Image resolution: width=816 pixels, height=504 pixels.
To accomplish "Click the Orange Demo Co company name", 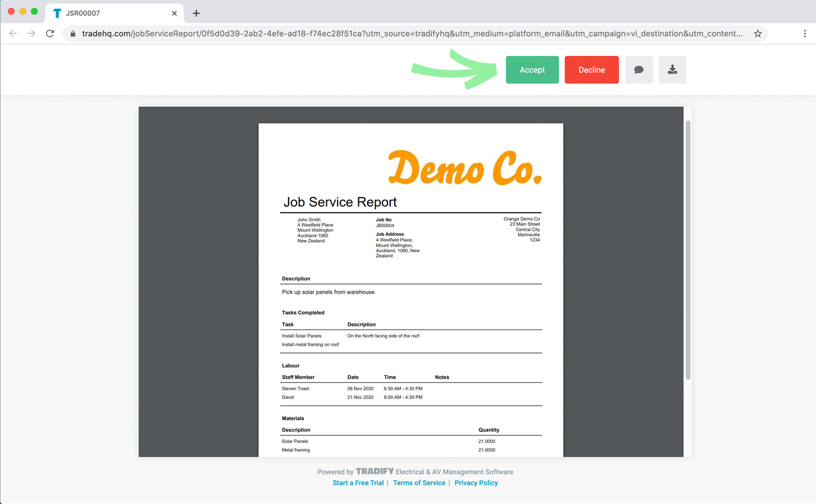I will pyautogui.click(x=522, y=219).
